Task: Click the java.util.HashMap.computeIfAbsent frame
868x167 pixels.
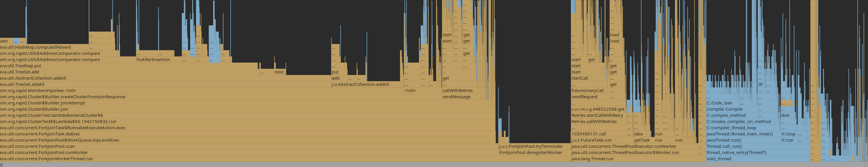Action: coord(44,48)
